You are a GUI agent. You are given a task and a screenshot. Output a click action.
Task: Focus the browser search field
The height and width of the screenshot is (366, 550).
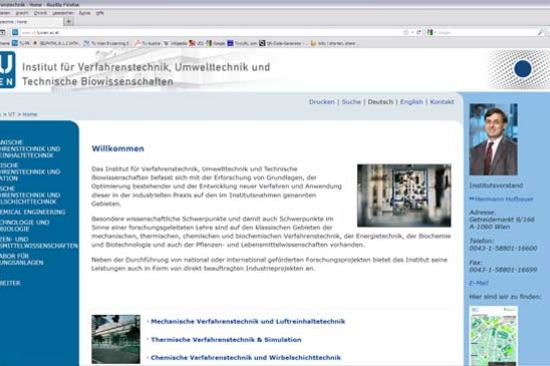(487, 33)
